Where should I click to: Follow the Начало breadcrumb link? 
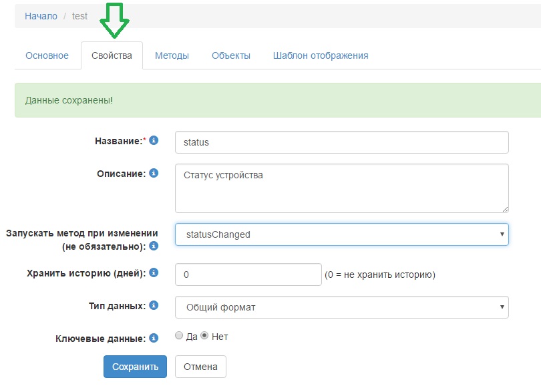click(x=41, y=16)
